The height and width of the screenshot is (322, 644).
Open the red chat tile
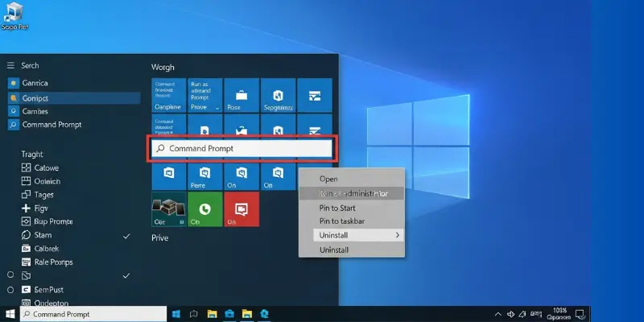pos(242,209)
